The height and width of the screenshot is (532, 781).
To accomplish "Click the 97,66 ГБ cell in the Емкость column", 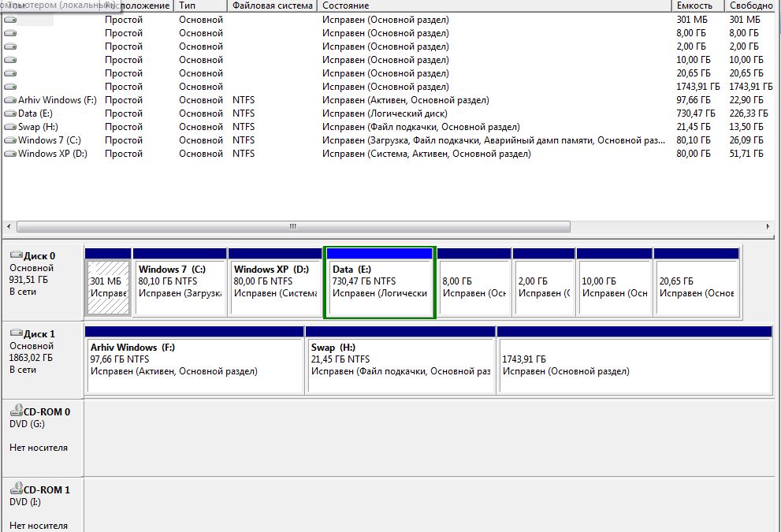I will (x=694, y=100).
